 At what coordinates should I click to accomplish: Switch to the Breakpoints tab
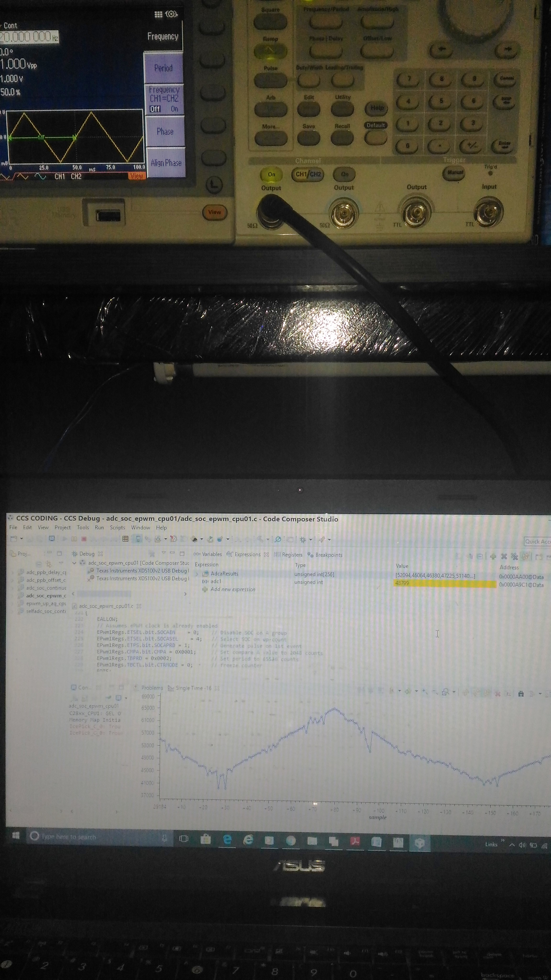click(328, 555)
